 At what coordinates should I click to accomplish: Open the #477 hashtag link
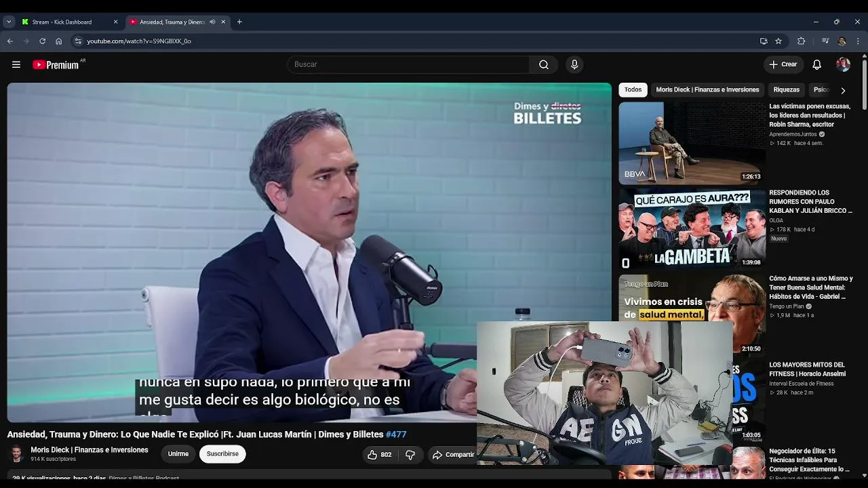[396, 434]
